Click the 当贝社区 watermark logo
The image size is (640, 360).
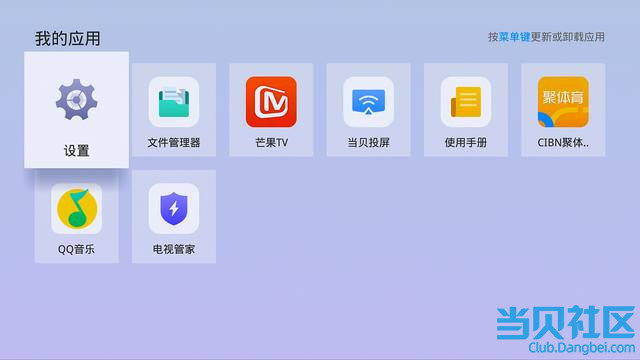point(566,322)
